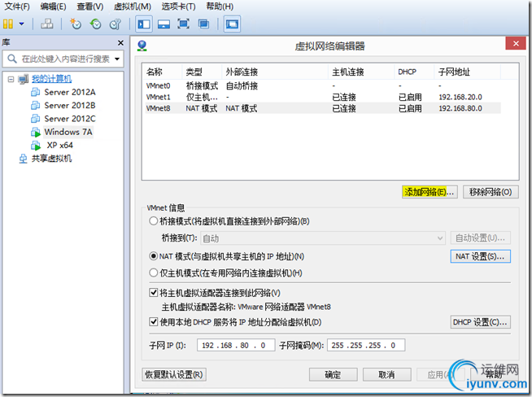Select 我的计算机 in the library tree
The image size is (532, 397).
[x=51, y=79]
